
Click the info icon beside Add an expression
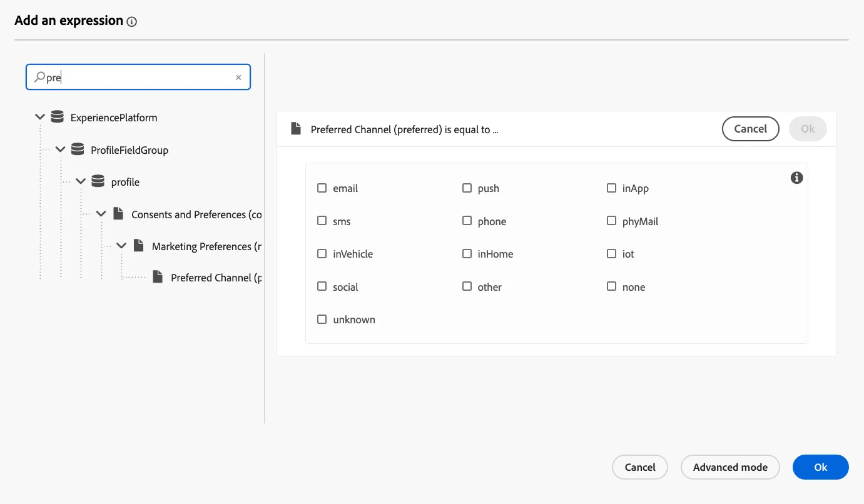(x=131, y=22)
